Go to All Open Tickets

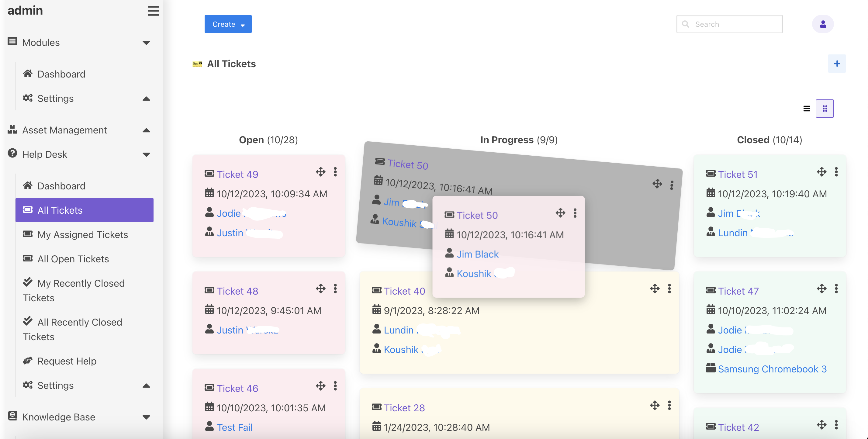pos(73,259)
